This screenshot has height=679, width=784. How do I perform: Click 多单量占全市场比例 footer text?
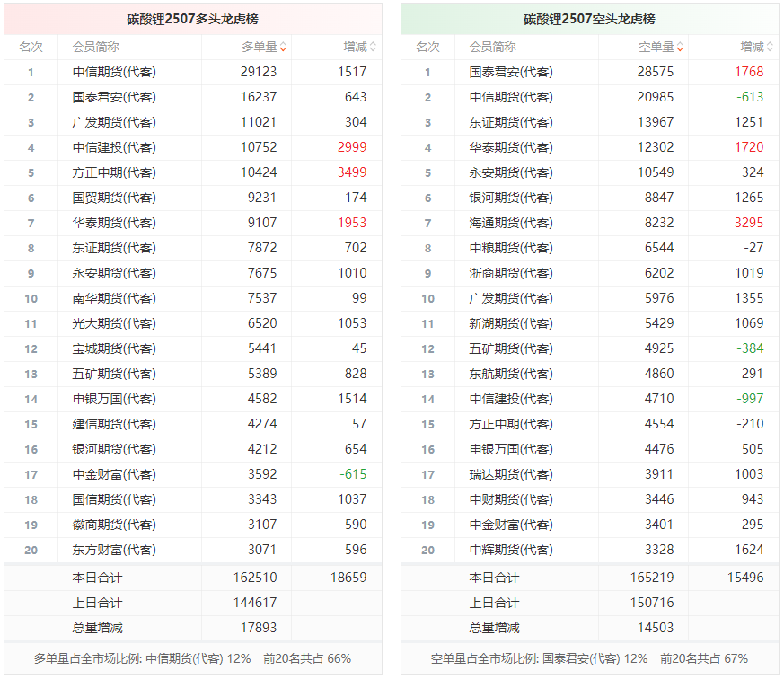click(142, 659)
